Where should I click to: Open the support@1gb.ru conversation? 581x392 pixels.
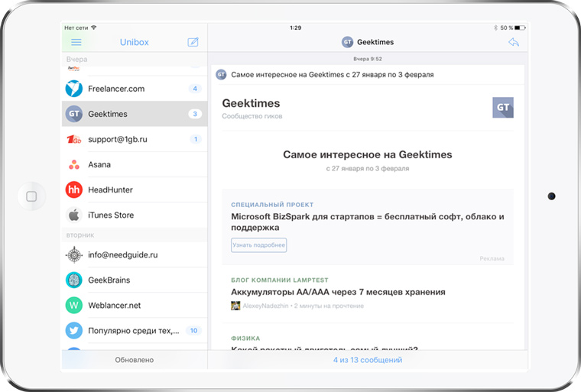[x=135, y=139]
